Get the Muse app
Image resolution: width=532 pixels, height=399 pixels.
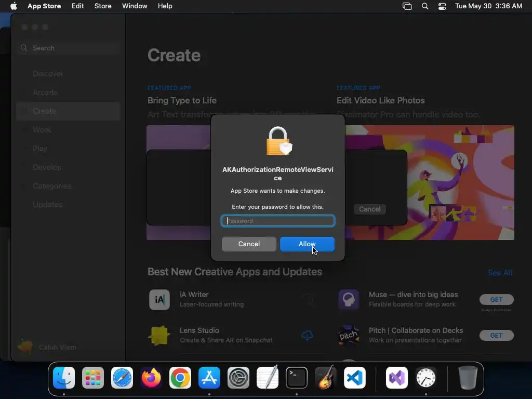tap(496, 300)
